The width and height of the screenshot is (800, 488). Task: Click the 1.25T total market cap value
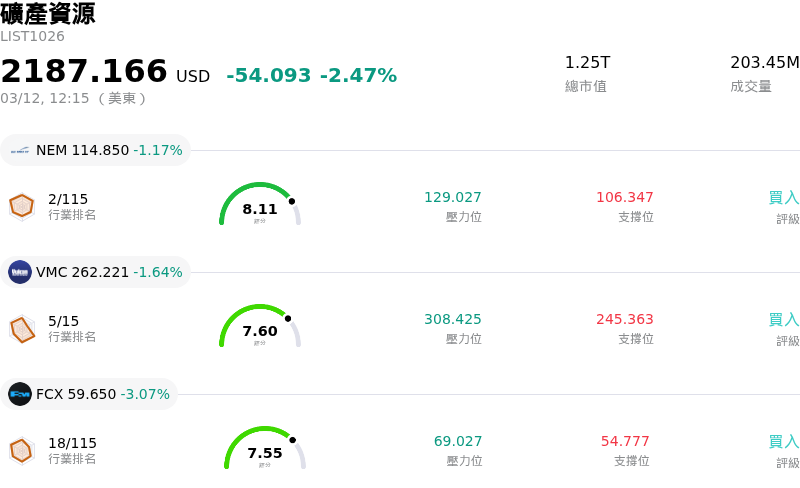coord(587,63)
